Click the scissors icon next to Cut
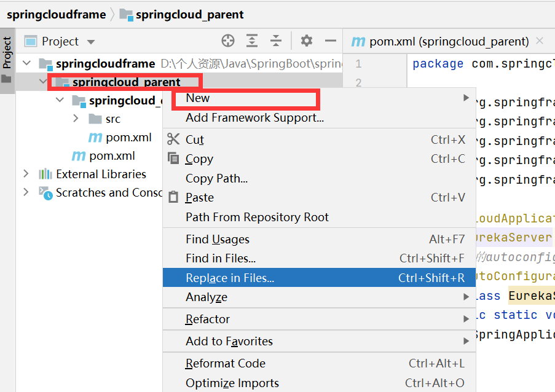Image resolution: width=555 pixels, height=392 pixels. pos(175,139)
